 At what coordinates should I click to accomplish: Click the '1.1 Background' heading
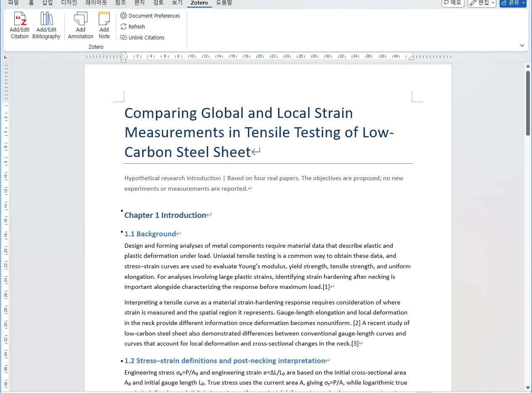click(150, 234)
